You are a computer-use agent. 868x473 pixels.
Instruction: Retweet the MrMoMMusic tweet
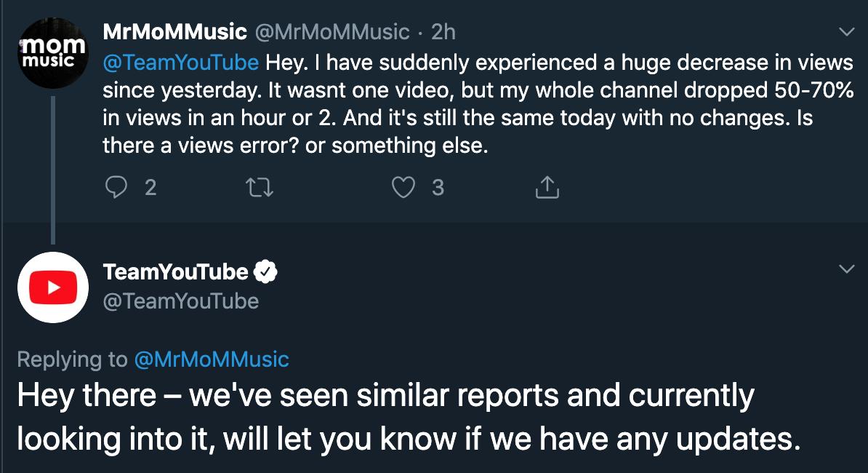tap(260, 188)
